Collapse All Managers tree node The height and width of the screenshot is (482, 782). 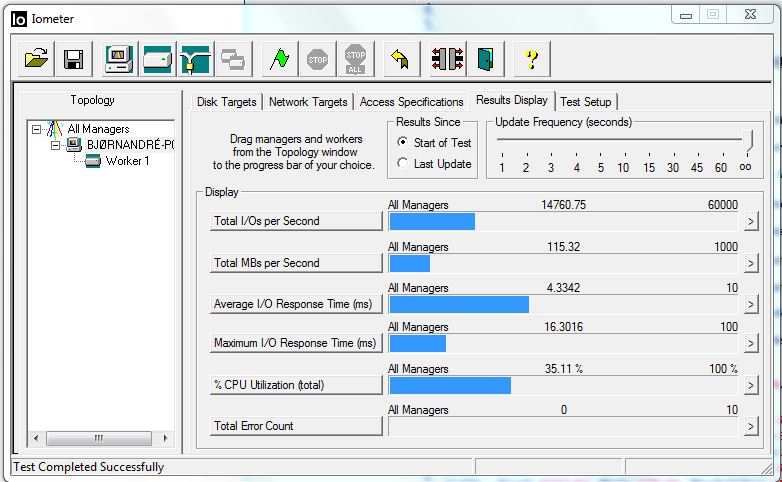pyautogui.click(x=36, y=129)
